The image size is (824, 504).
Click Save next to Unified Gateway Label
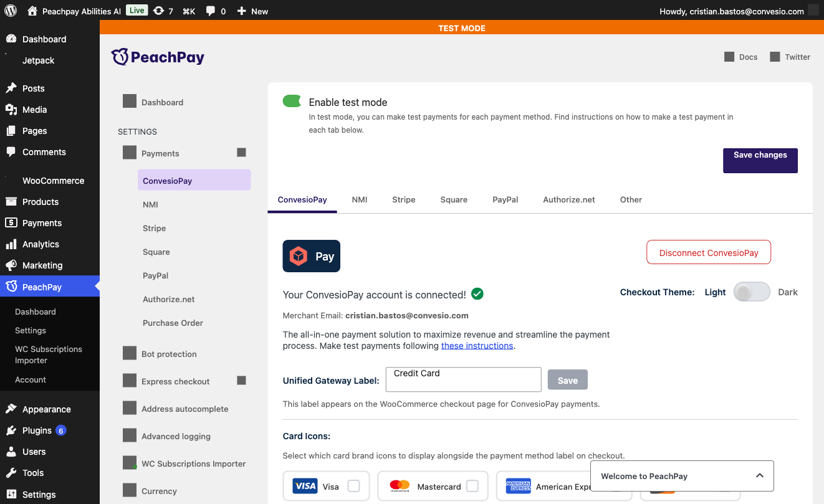[x=568, y=379]
